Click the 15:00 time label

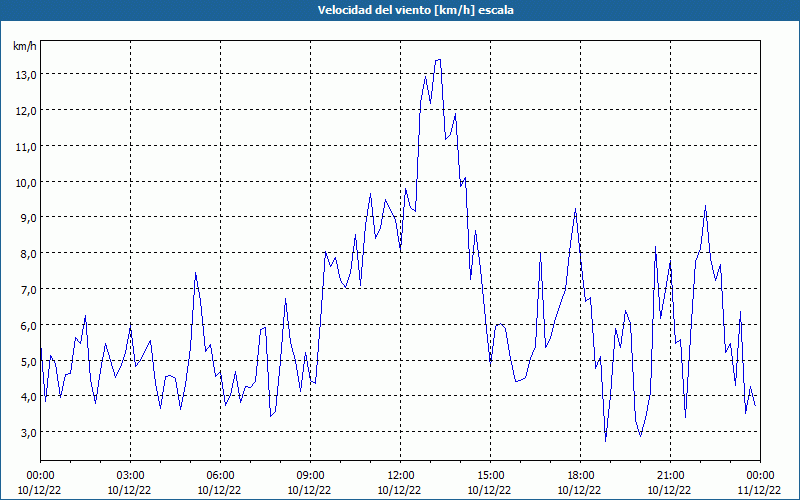pyautogui.click(x=490, y=476)
